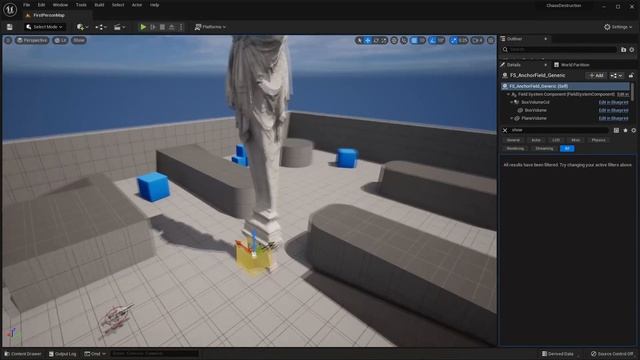Clear the Details search text
Screen dimensions: 640x360
point(505,130)
